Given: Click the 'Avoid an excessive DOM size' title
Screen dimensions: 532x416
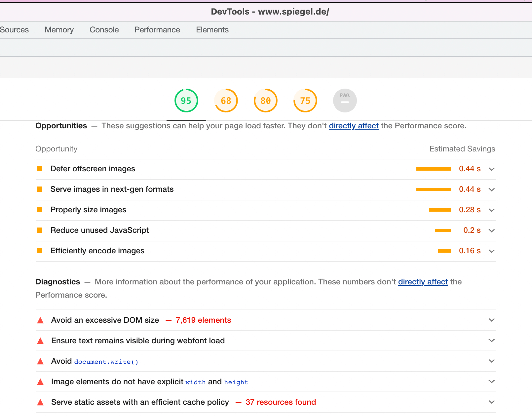Looking at the screenshot, I should (x=105, y=320).
